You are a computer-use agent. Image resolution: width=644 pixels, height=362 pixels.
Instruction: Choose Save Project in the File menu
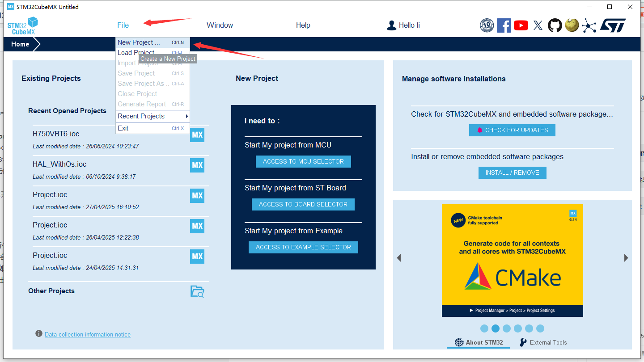(x=153, y=73)
